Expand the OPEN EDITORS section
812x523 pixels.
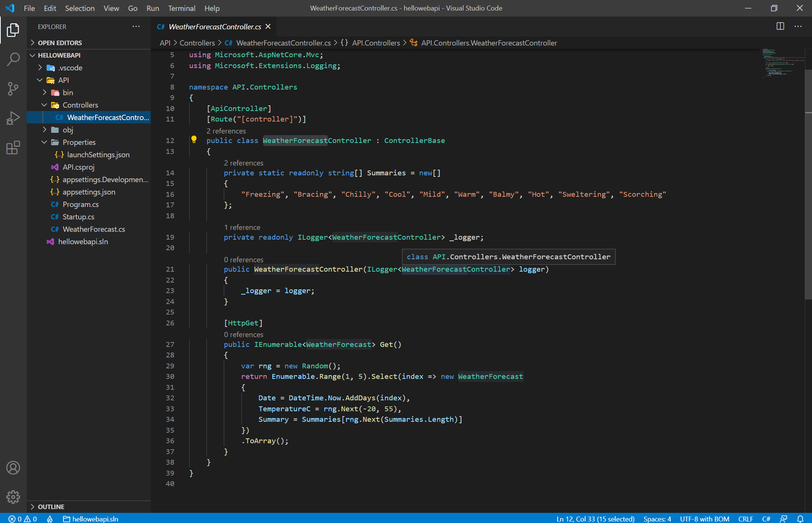click(59, 43)
